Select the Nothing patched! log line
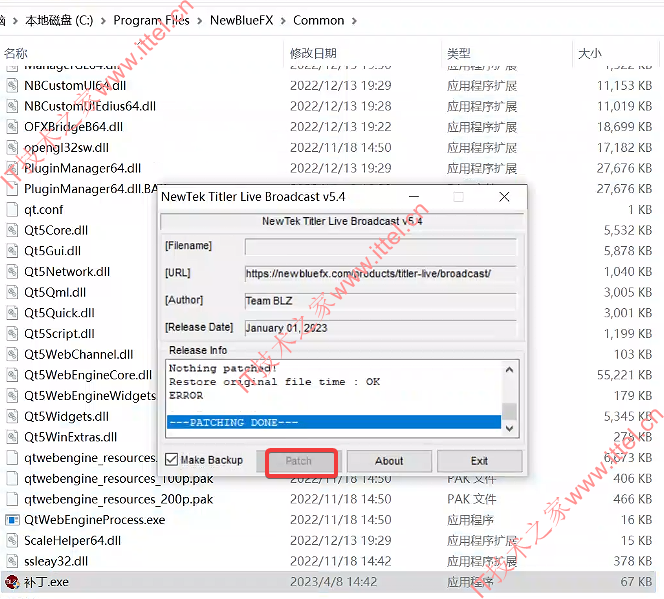The height and width of the screenshot is (599, 664). (x=222, y=368)
